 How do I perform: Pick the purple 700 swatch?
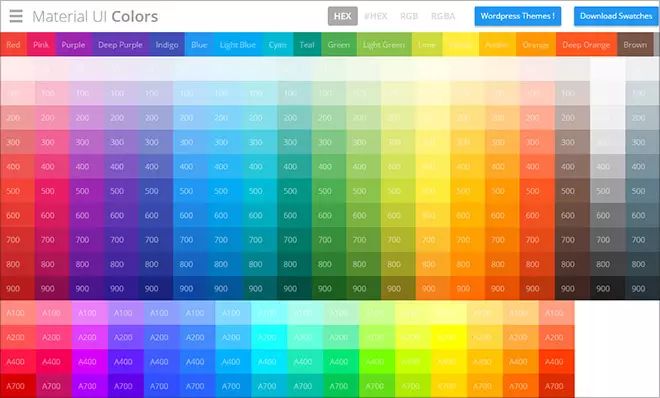(x=86, y=240)
